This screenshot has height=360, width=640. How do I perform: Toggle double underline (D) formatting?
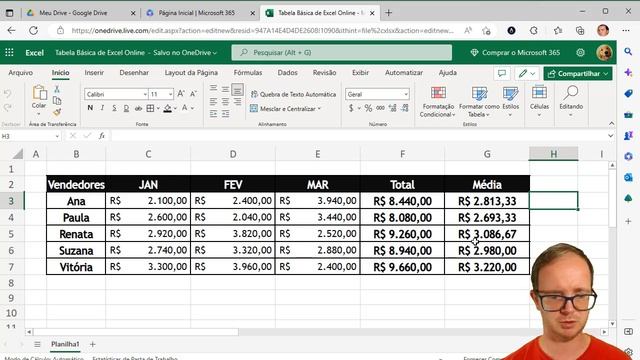pos(126,108)
